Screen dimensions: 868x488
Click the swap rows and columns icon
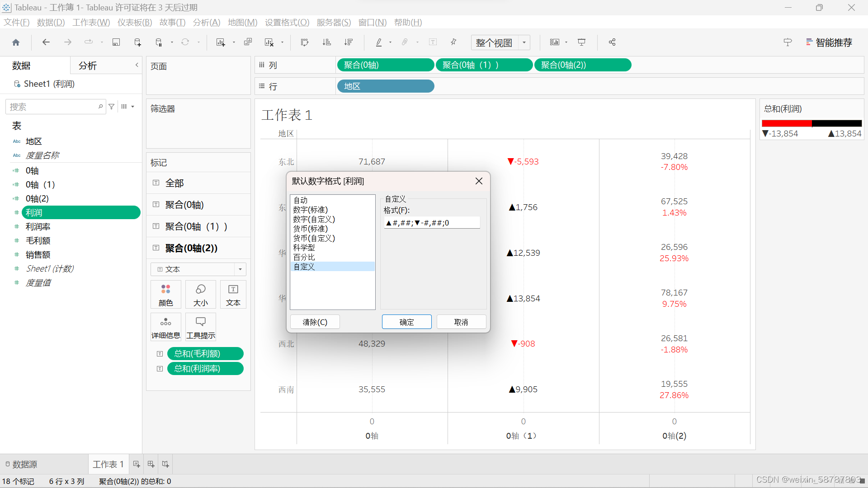[304, 42]
